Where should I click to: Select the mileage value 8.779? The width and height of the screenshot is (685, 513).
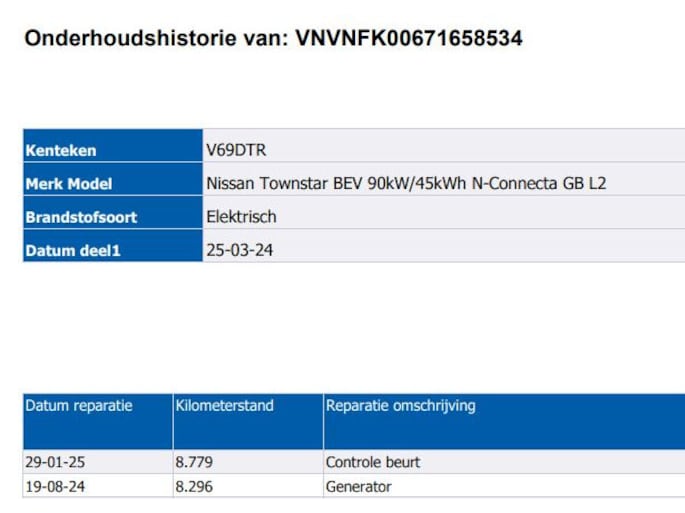point(194,463)
